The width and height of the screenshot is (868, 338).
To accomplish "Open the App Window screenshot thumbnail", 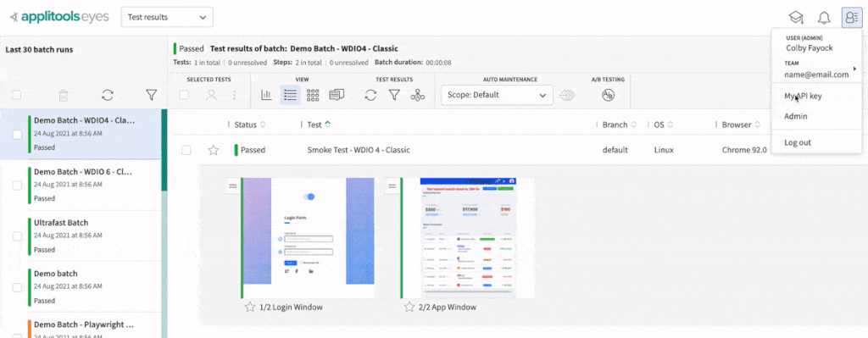I will click(x=468, y=238).
